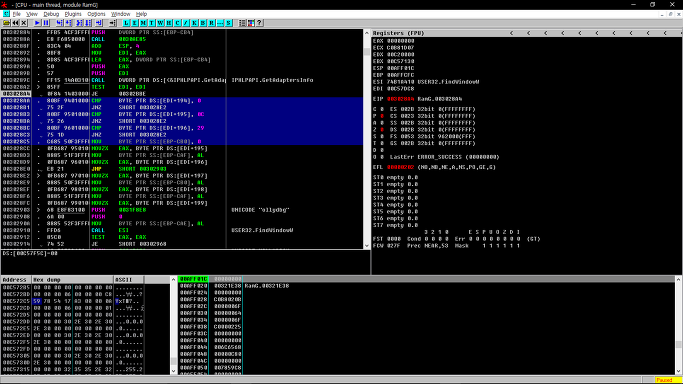Select the ESI register with USER32.FindWindowW
The width and height of the screenshot is (683, 384).
click(x=426, y=82)
